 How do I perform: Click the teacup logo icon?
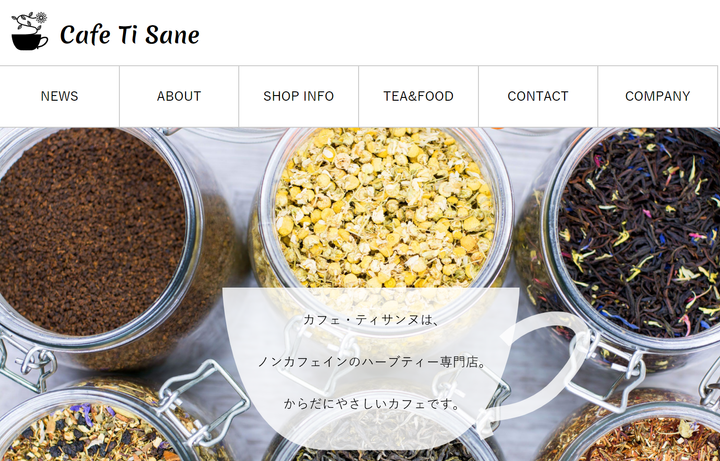point(29,31)
